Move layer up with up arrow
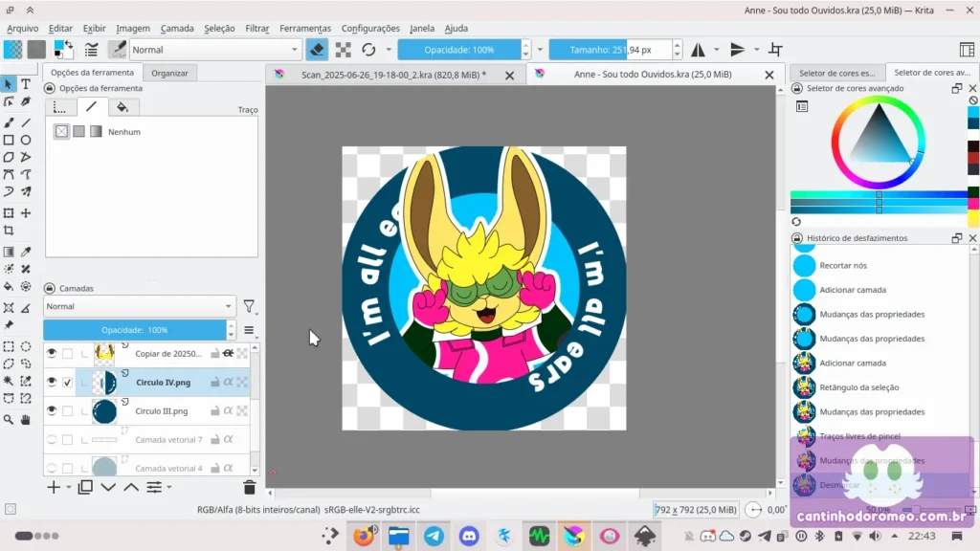The width and height of the screenshot is (980, 551). (x=131, y=487)
